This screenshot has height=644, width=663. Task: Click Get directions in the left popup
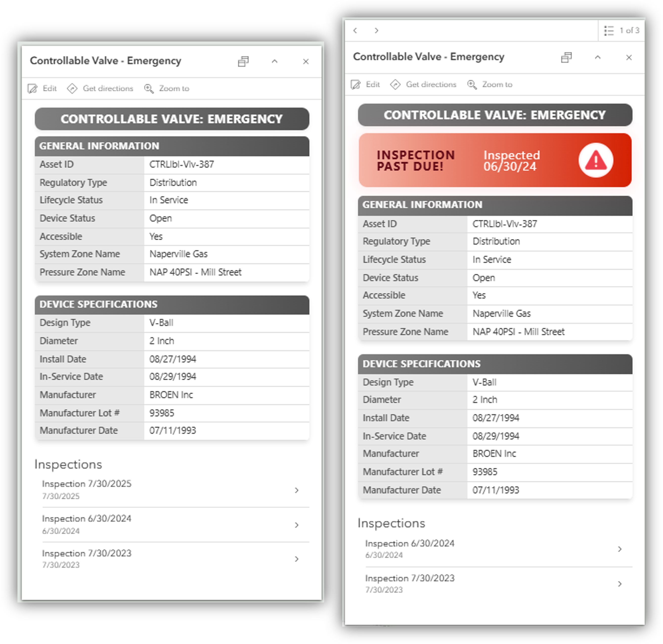pyautogui.click(x=100, y=88)
